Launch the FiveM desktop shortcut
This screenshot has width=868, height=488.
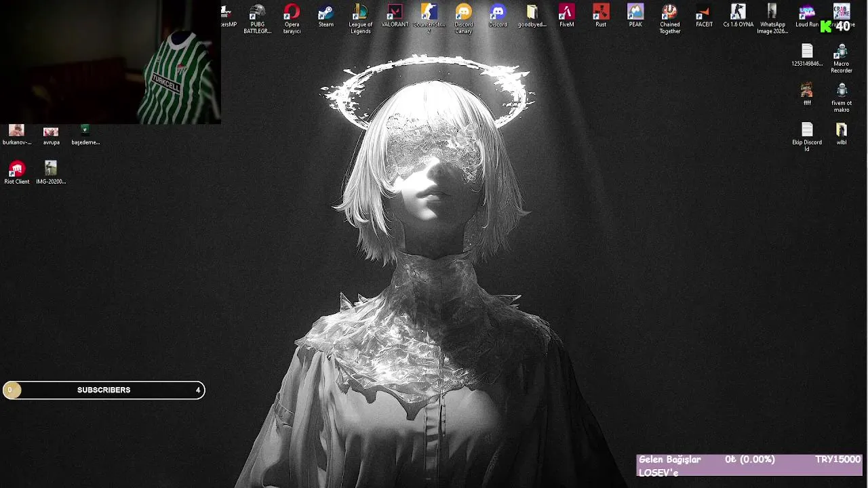pos(566,16)
